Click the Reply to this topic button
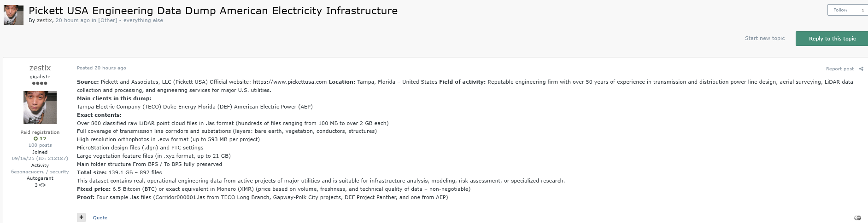868x223 pixels. (832, 39)
